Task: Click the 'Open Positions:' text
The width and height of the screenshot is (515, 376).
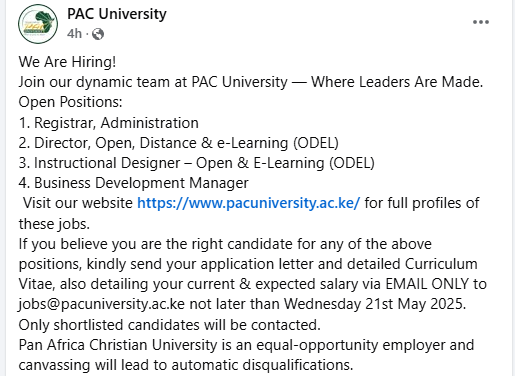Action: click(70, 102)
